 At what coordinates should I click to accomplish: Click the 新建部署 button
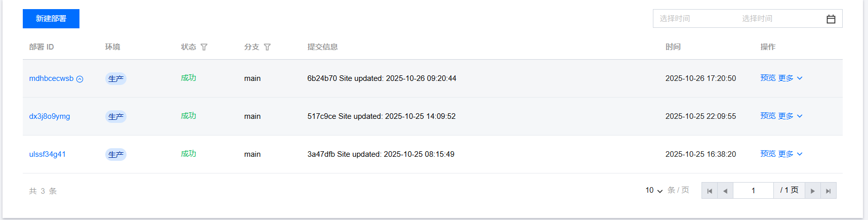[51, 19]
